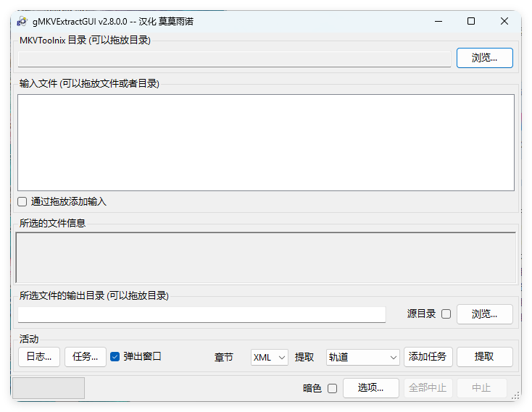Click Browse button for MKVToolnix 目录
This screenshot has height=412, width=532.
[484, 58]
